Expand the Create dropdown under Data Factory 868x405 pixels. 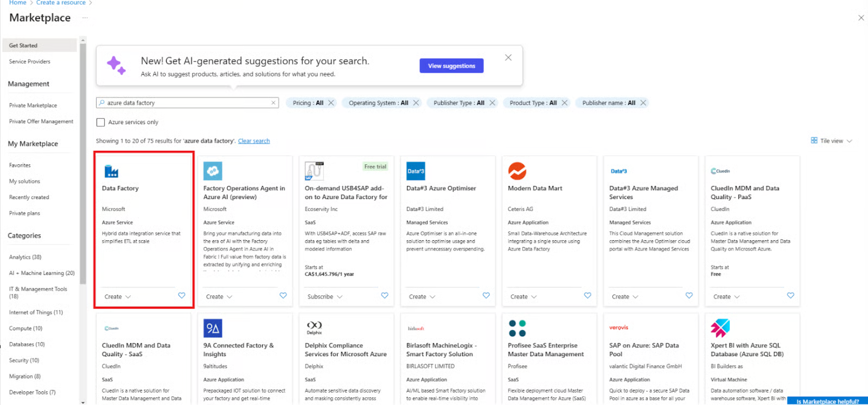click(x=118, y=297)
